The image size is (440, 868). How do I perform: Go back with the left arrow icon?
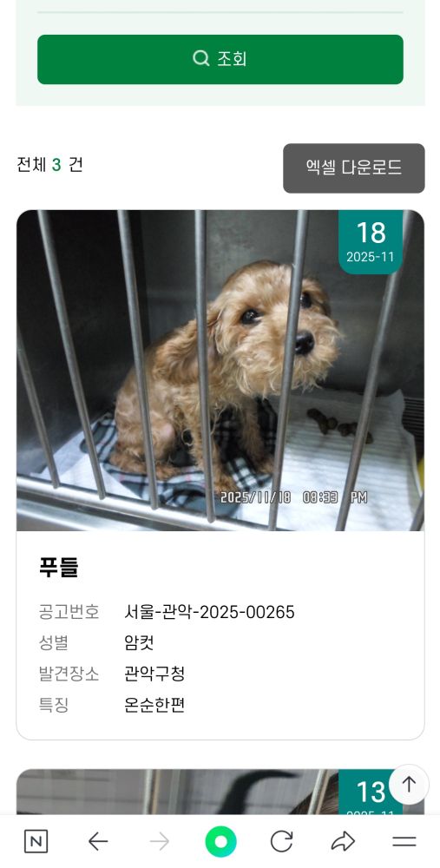point(98,842)
